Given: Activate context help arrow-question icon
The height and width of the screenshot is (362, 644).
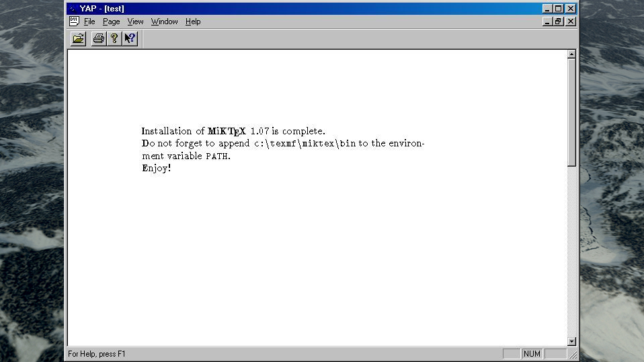Looking at the screenshot, I should [x=130, y=38].
